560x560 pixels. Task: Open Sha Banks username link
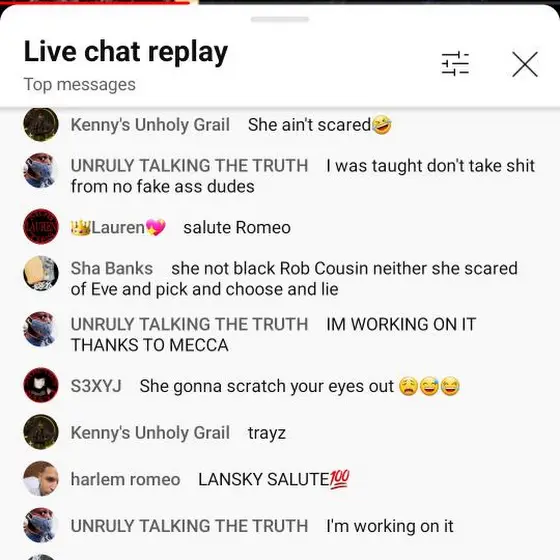point(112,268)
